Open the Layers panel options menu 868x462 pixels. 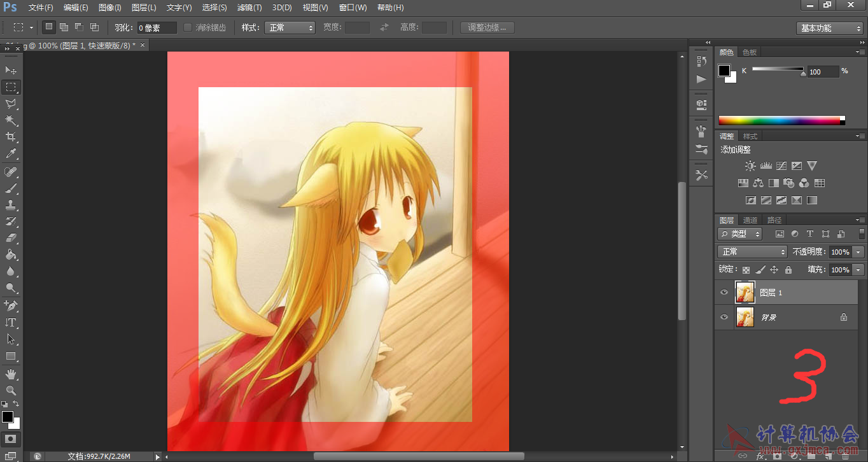pos(860,220)
